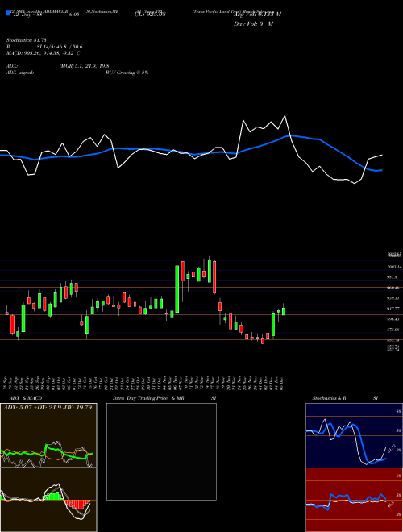Click the 917.77 price axis label
The height and width of the screenshot is (532, 403).
pos(394,309)
